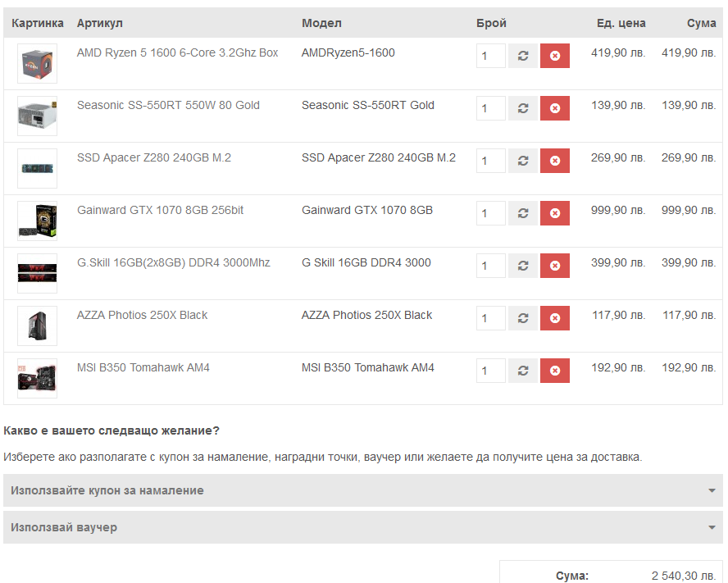
Task: Focus quantity field for G.Skill 16GB
Action: click(491, 266)
